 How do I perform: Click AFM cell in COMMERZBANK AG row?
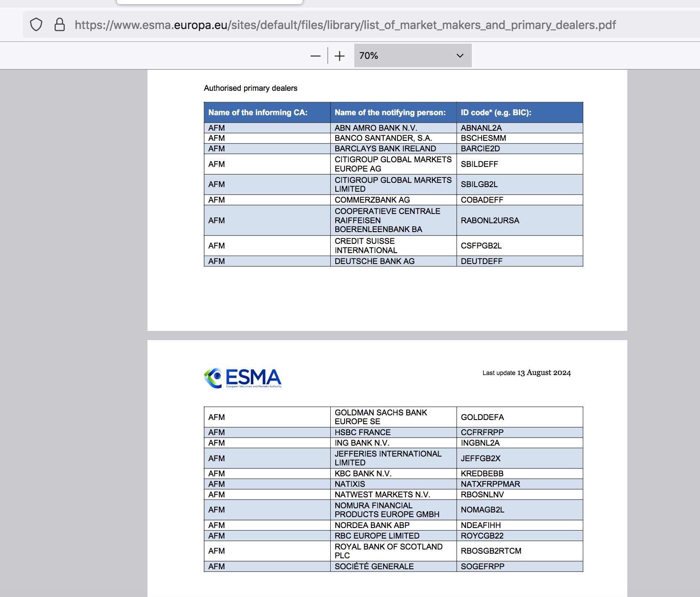(267, 200)
